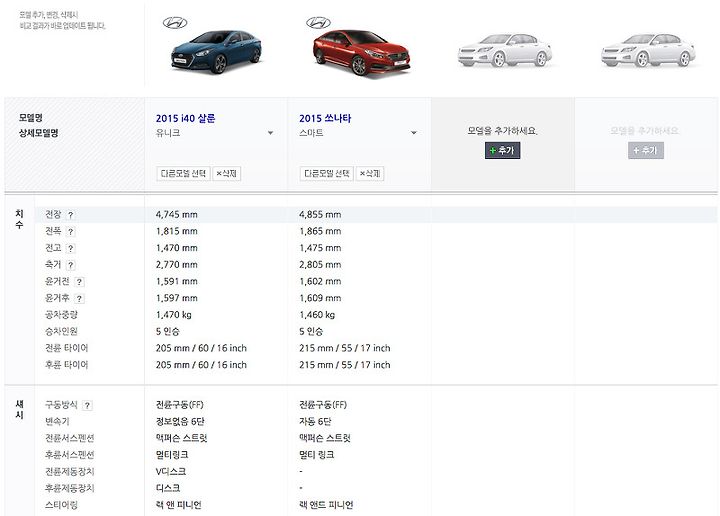Open help icon next to 윤거전

pyautogui.click(x=79, y=282)
